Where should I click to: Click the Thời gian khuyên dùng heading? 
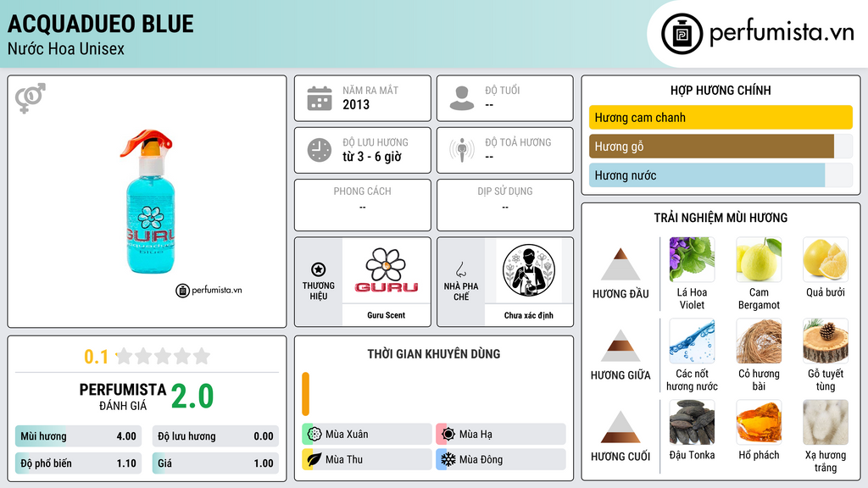(434, 353)
